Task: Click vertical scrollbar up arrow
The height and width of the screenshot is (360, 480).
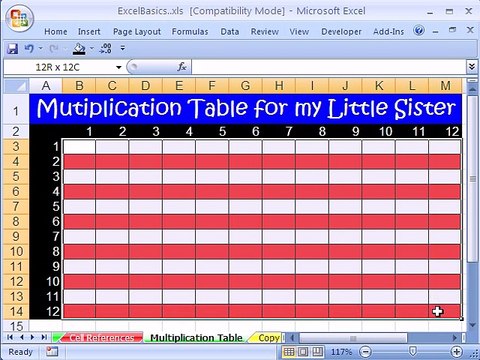Action: click(x=472, y=89)
